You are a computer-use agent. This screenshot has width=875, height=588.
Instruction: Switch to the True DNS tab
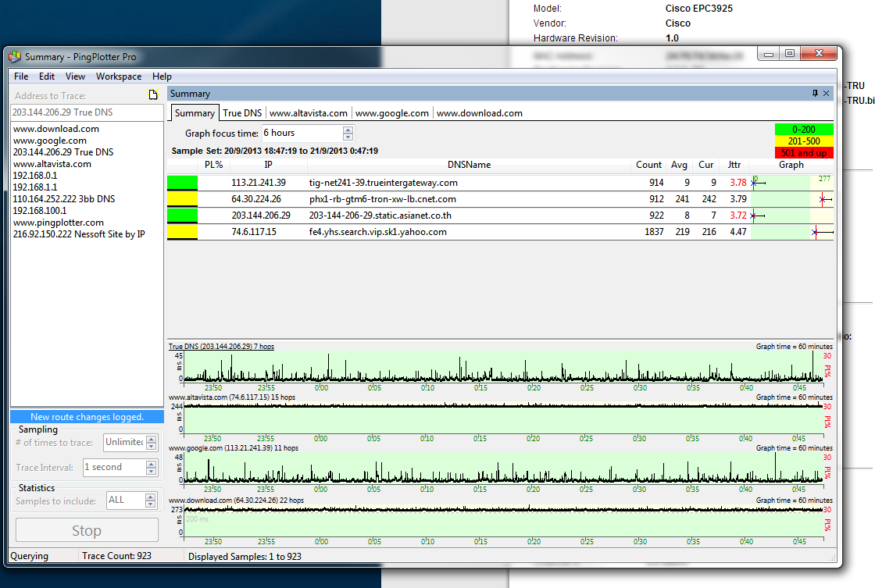coord(242,113)
